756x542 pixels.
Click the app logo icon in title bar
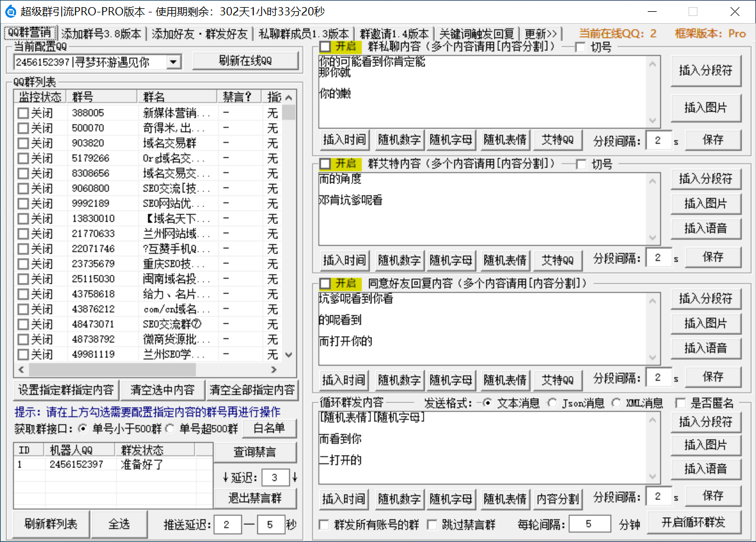click(x=10, y=12)
